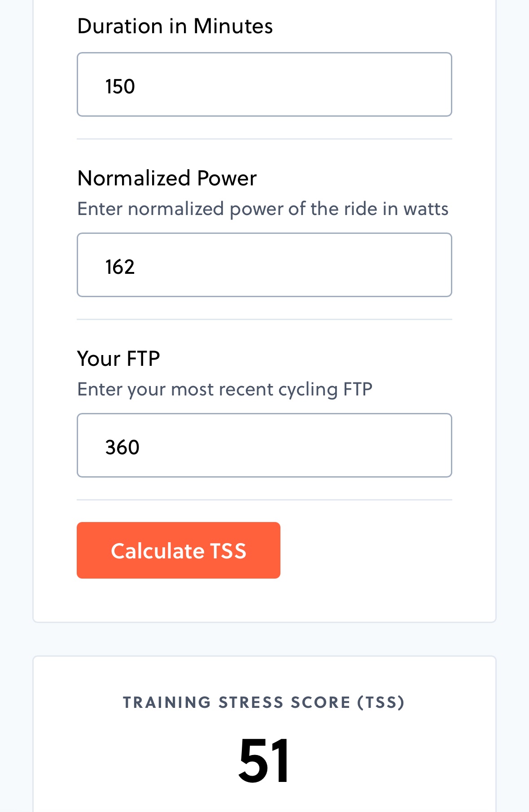Click the divider below Normalized Power field
This screenshot has width=529, height=812.
pyautogui.click(x=264, y=320)
